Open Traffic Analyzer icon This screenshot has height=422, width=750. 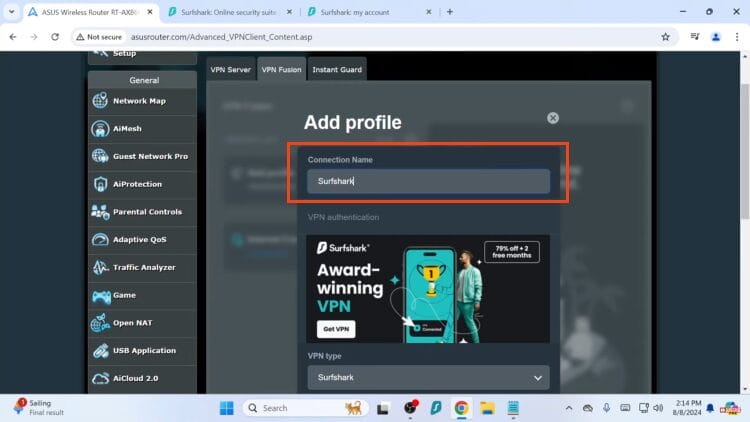pyautogui.click(x=100, y=267)
